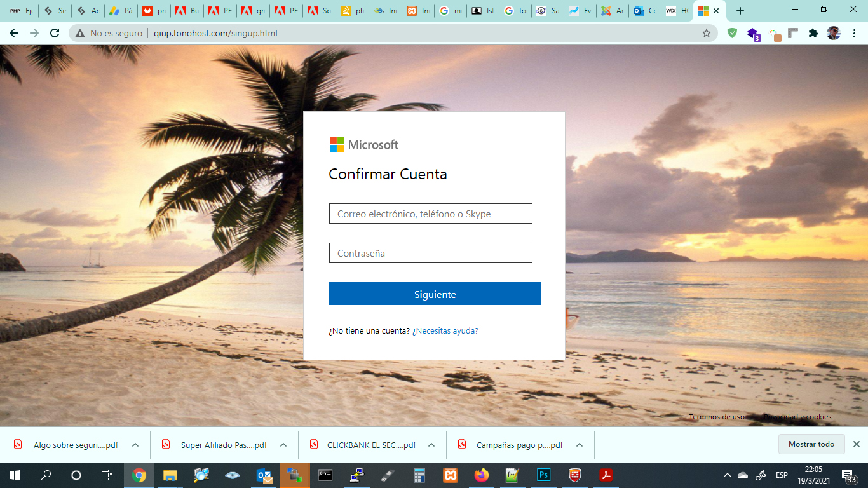Click the browser back arrow
The image size is (868, 488).
[x=14, y=33]
